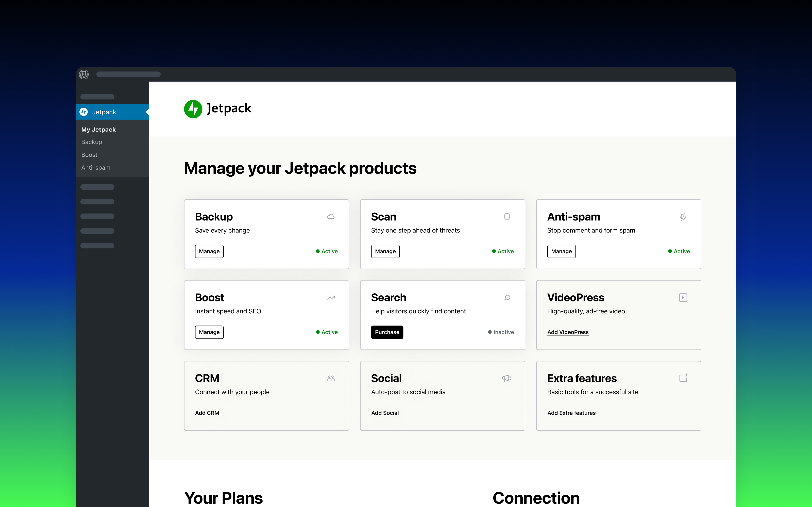
Task: Select My Jetpack in the submenu
Action: 98,130
